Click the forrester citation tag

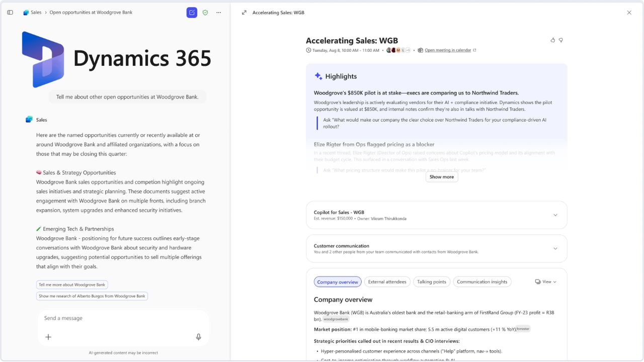point(523,329)
